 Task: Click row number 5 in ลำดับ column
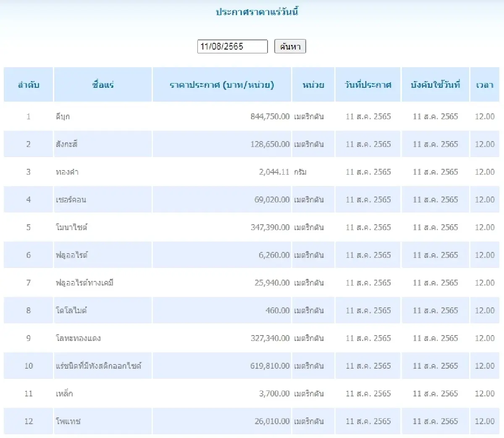click(29, 227)
